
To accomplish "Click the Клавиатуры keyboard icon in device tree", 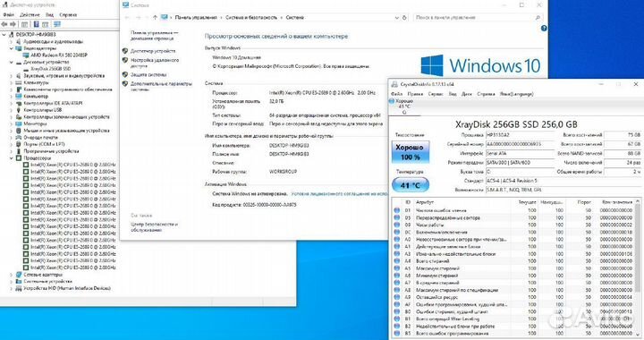I will (x=19, y=82).
